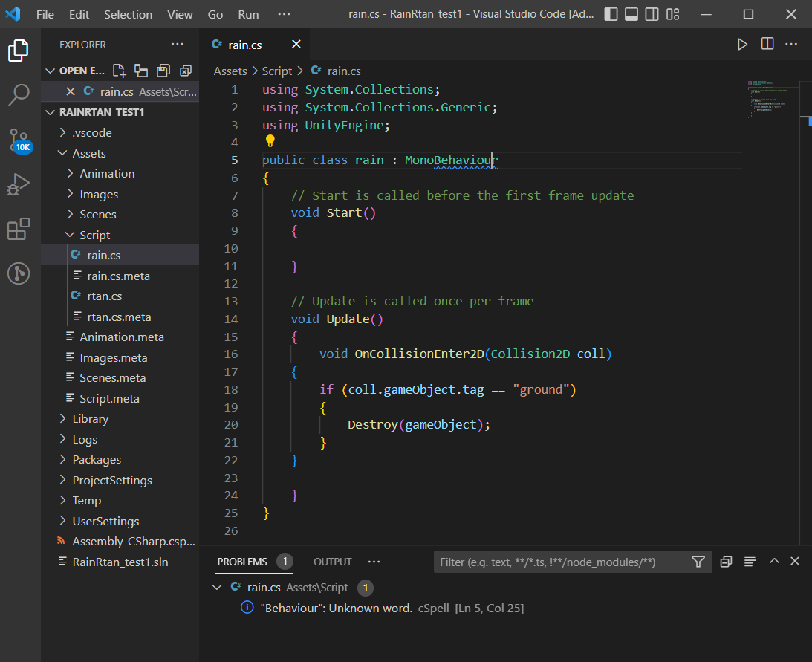This screenshot has height=662, width=812.
Task: Collapse rain.cs group in Problems panel
Action: pos(217,588)
